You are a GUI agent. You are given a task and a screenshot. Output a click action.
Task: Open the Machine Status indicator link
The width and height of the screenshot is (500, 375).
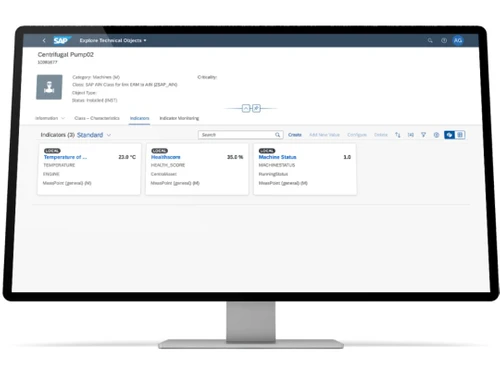pos(277,157)
